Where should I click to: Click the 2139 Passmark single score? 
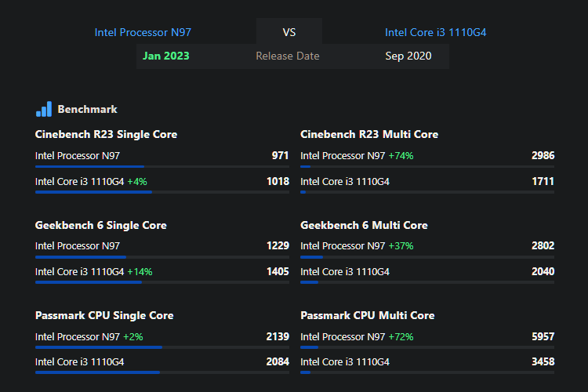click(278, 336)
